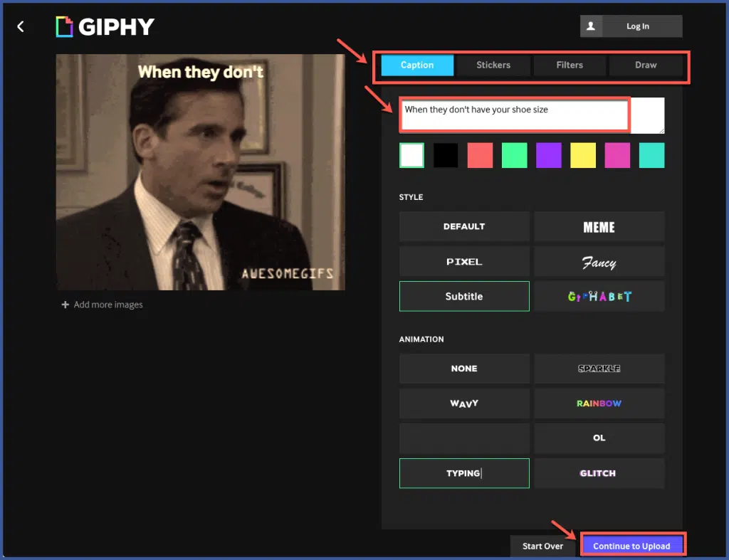Screen dimensions: 729x560
Task: Click the plus icon next to Add more images
Action: 65,305
